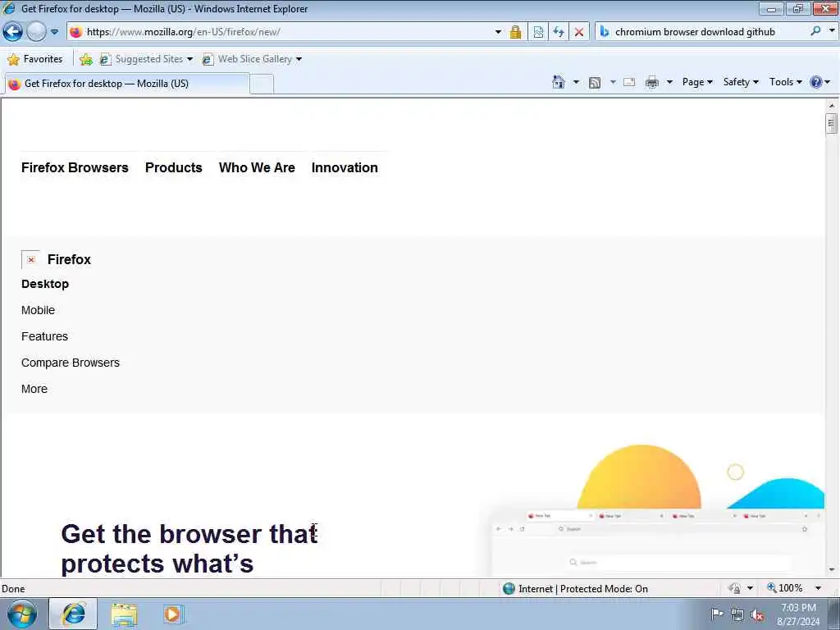This screenshot has height=630, width=840.
Task: Click the muted volume tray icon
Action: 757,614
